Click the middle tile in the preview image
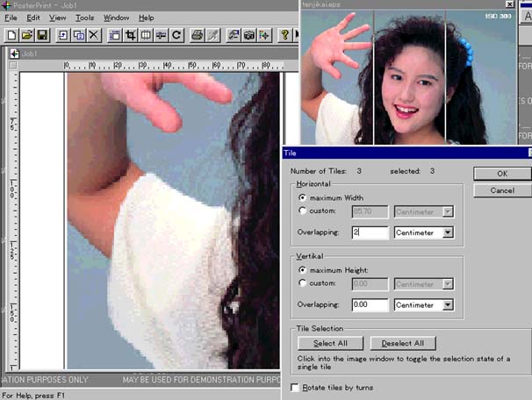Screen dimensions: 532x400 [x=410, y=77]
